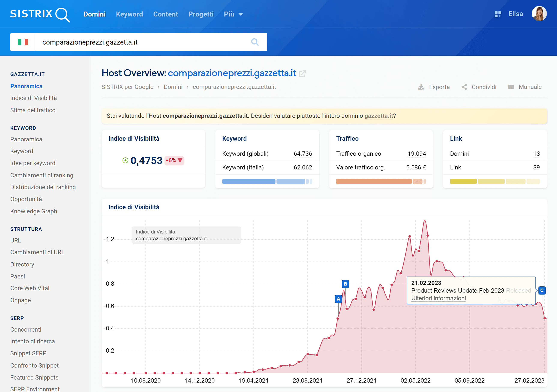
Task: Open Confronto Snippet in sidebar
Action: pyautogui.click(x=34, y=366)
